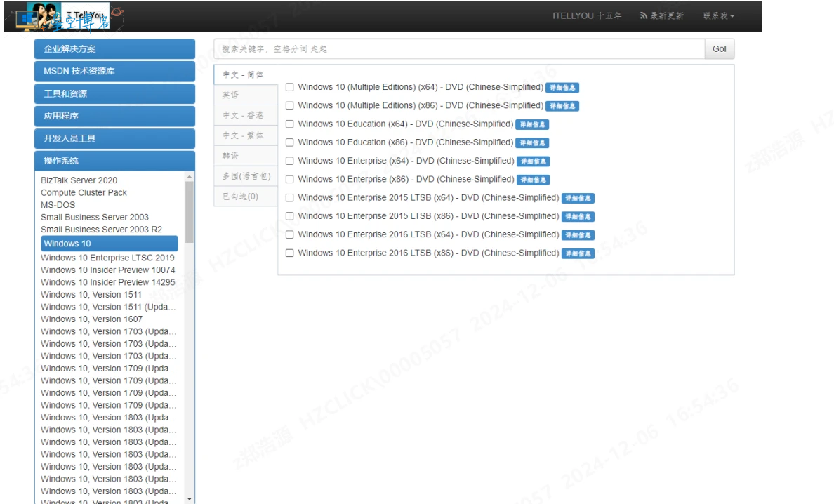The height and width of the screenshot is (504, 834).
Task: Check Windows 10 Education (x86) checkbox
Action: tap(290, 142)
